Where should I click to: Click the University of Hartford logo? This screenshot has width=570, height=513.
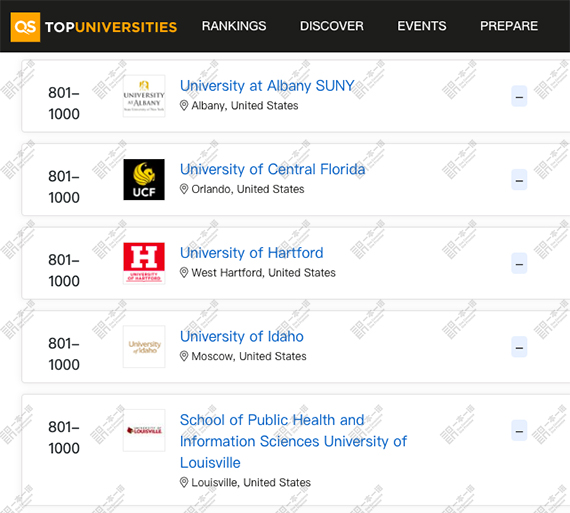144,263
